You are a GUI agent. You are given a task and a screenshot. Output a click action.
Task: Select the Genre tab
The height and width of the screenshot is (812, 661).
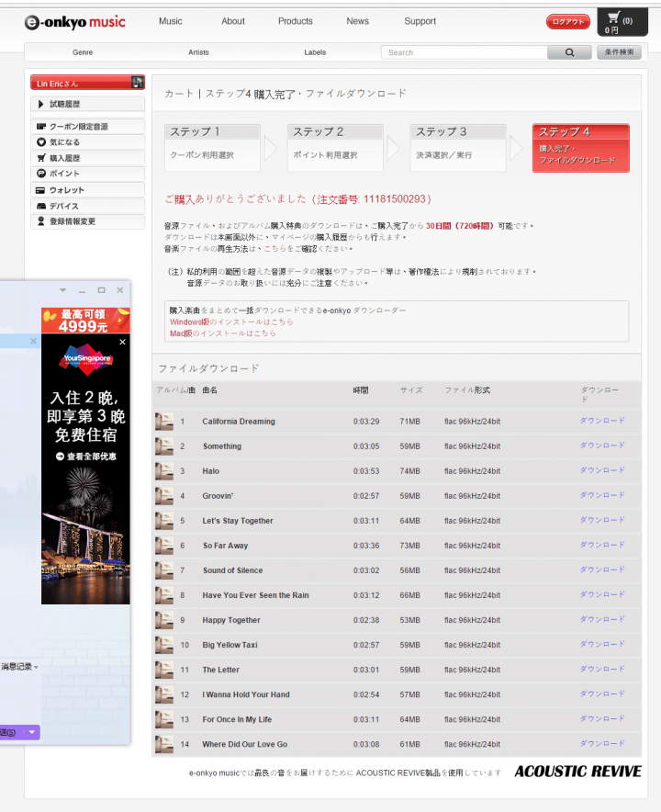coord(83,52)
